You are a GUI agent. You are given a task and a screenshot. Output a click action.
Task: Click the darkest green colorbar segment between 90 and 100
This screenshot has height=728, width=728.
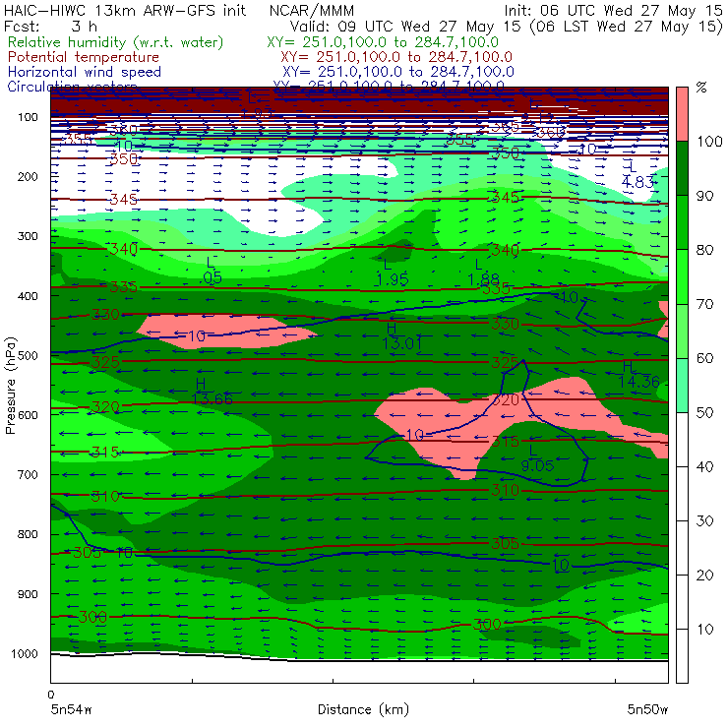(682, 168)
